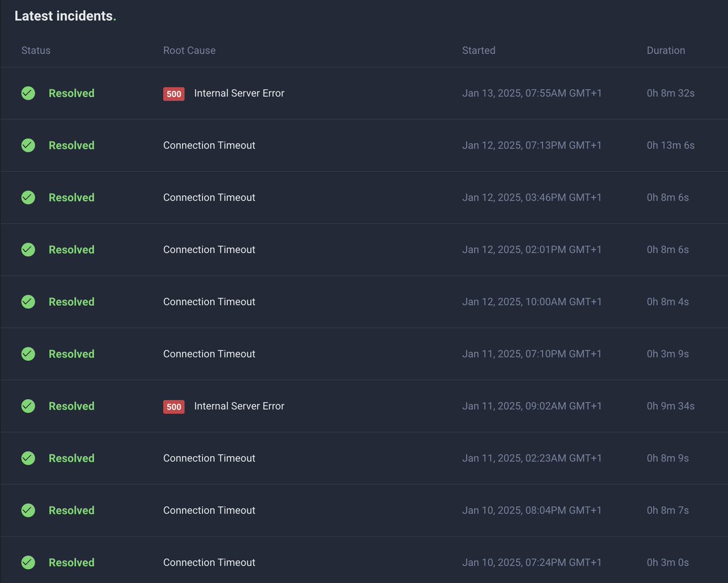Viewport: 728px width, 583px height.
Task: Select the start time Jan 10, 2025, 07:24PM GMT+1
Action: (532, 562)
